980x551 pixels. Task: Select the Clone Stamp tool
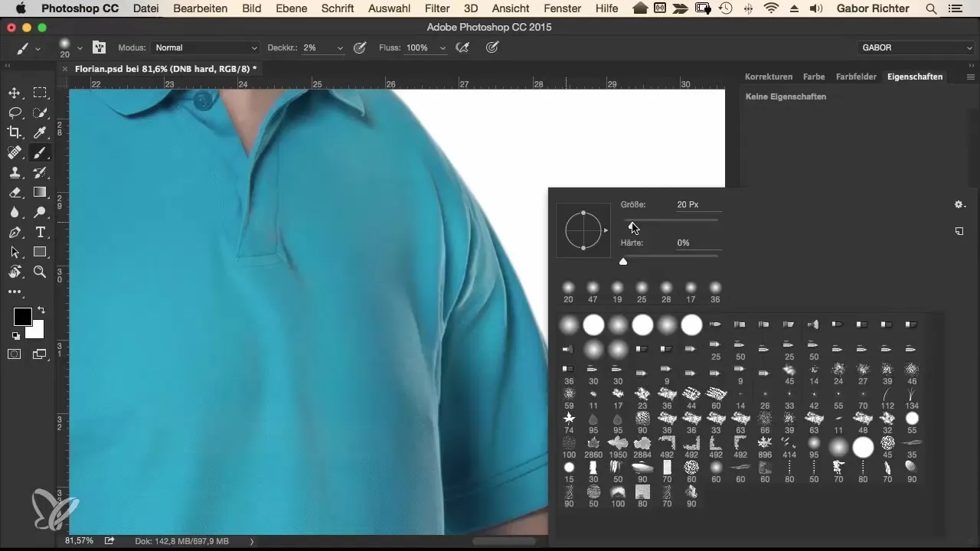pyautogui.click(x=15, y=173)
